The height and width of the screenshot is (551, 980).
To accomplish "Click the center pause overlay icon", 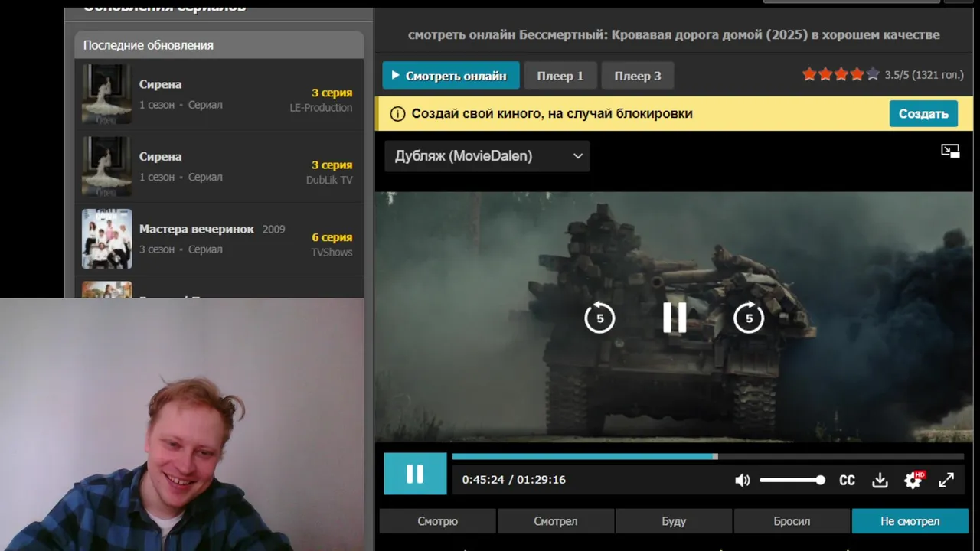I will click(x=675, y=317).
